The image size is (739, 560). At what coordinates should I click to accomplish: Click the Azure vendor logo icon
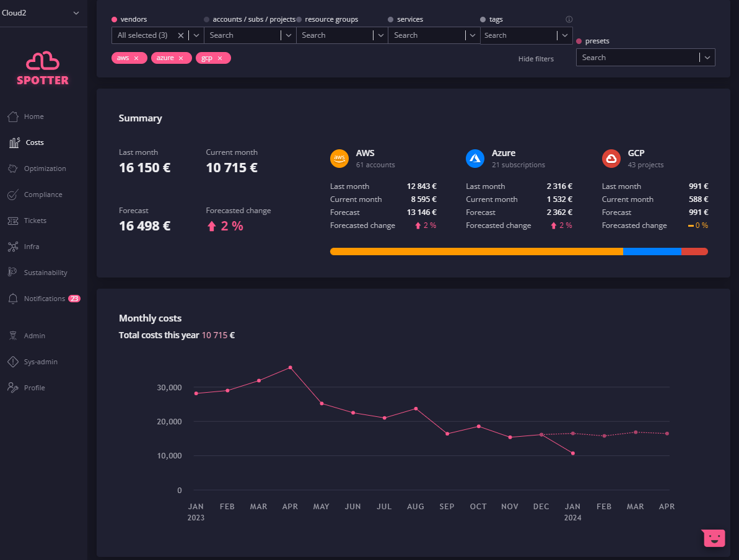tap(475, 159)
